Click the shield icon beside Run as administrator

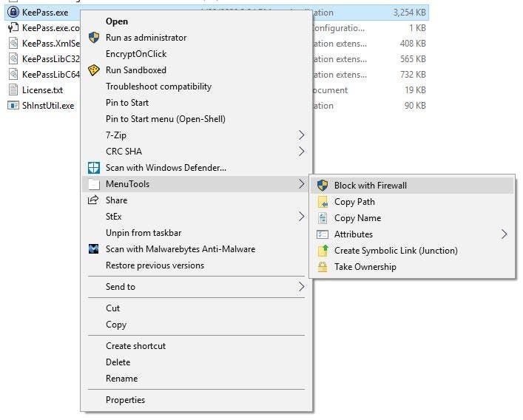click(94, 37)
